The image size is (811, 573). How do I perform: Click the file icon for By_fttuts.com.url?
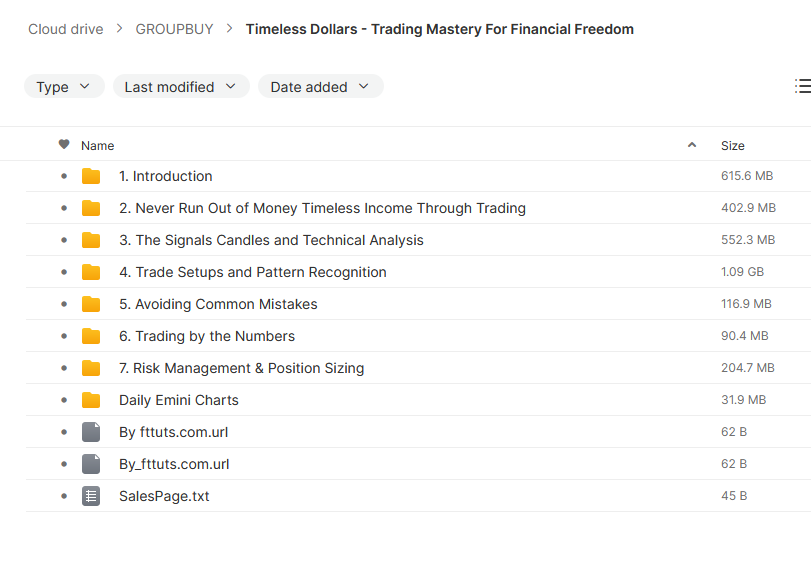click(x=91, y=464)
